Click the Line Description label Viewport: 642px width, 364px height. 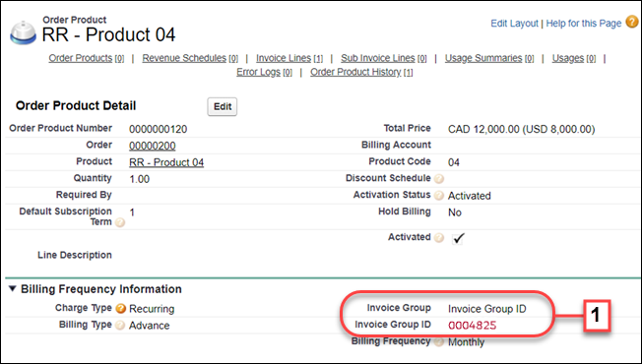[75, 255]
